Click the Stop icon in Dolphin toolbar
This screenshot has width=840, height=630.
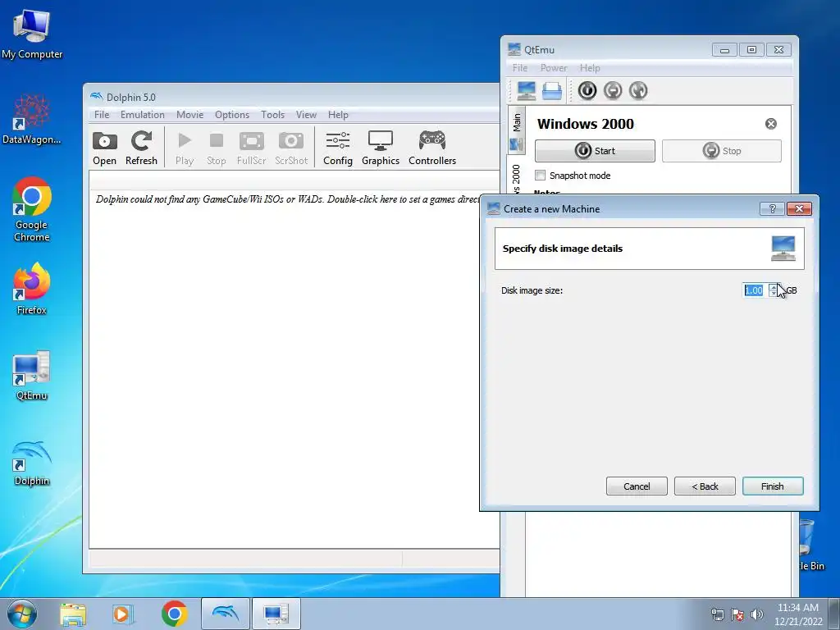[217, 148]
